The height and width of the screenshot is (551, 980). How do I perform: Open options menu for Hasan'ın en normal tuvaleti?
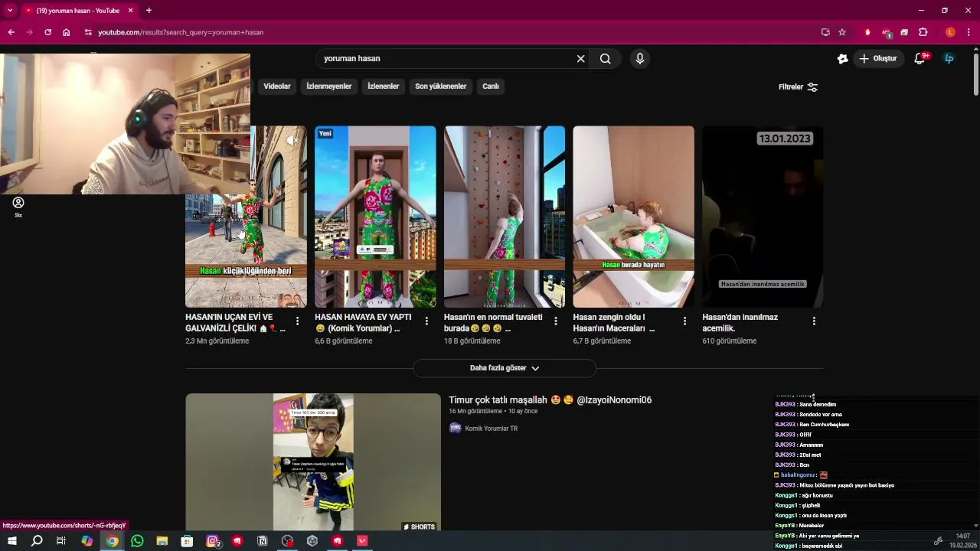coord(556,321)
